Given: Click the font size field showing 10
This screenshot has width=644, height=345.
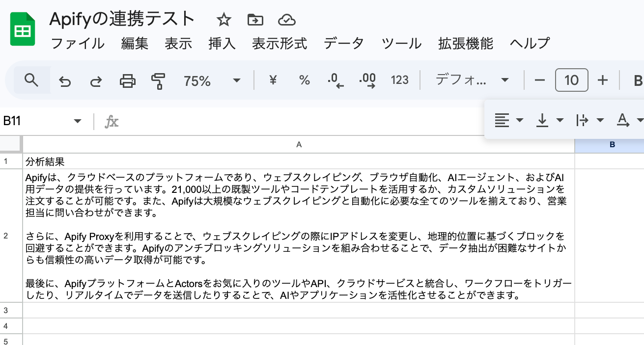Looking at the screenshot, I should tap(571, 80).
